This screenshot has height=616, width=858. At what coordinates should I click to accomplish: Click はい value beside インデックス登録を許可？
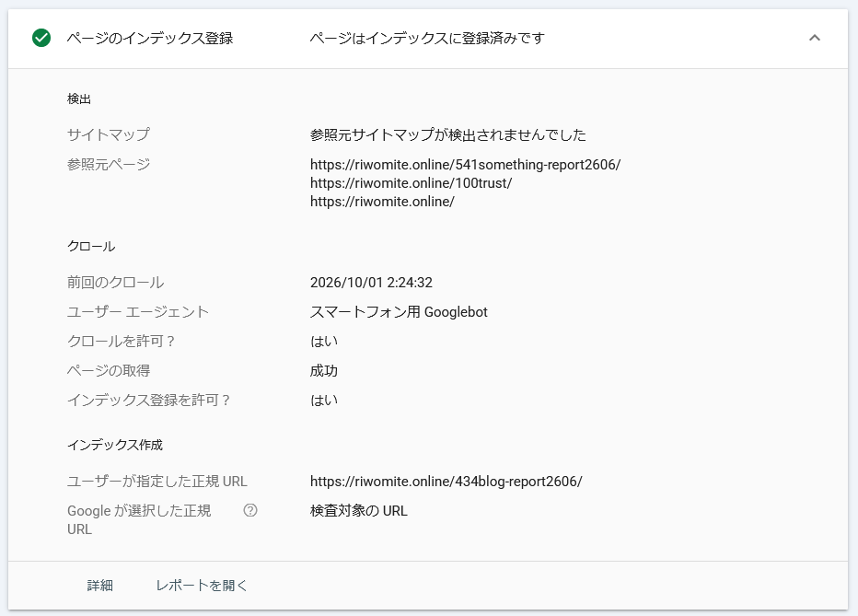point(324,401)
